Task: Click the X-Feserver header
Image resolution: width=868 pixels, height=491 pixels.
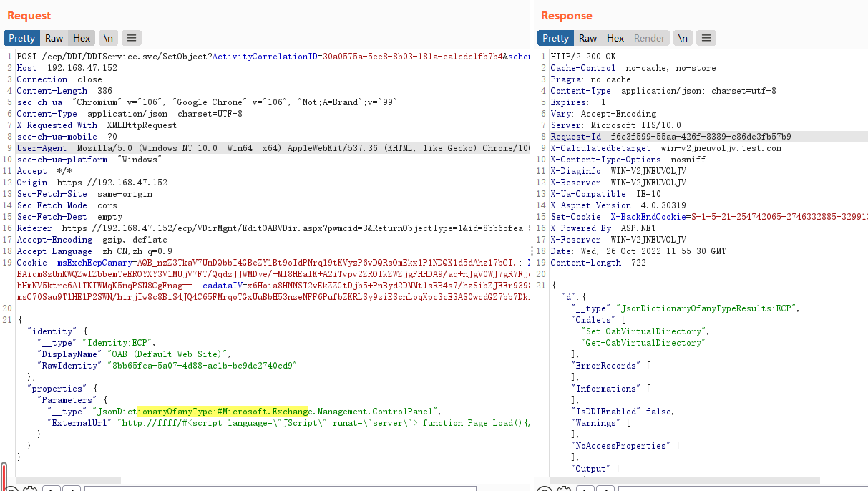Action: coord(618,240)
